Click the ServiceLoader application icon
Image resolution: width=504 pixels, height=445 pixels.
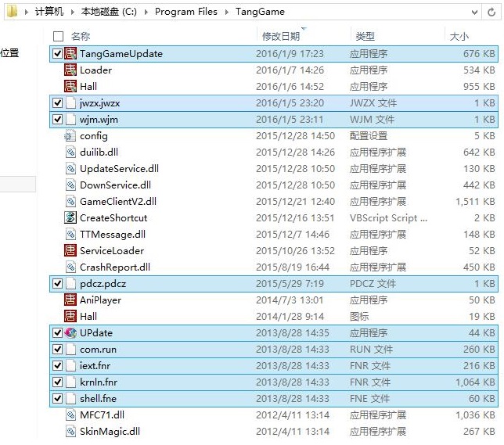pyautogui.click(x=70, y=251)
